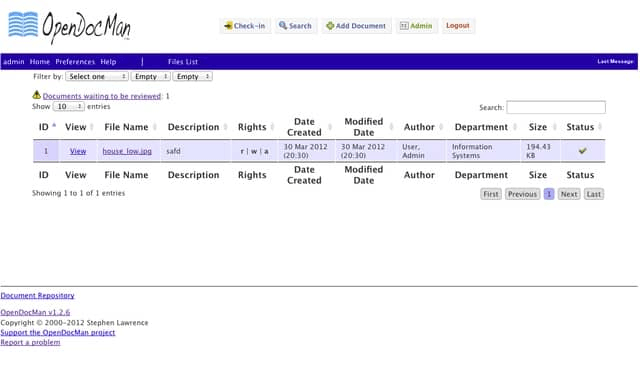Screen dimensions: 640x378
Task: Open the 'Select one' filter dropdown
Action: point(97,76)
